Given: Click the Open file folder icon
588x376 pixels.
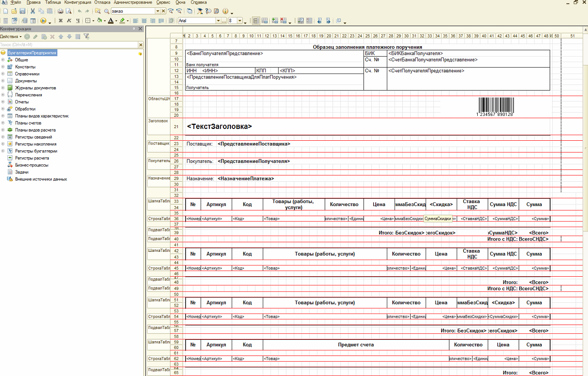Looking at the screenshot, I should pos(14,11).
